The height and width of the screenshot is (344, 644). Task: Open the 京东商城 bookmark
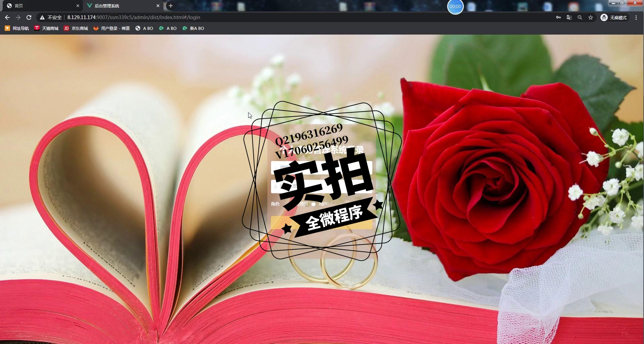click(x=76, y=28)
